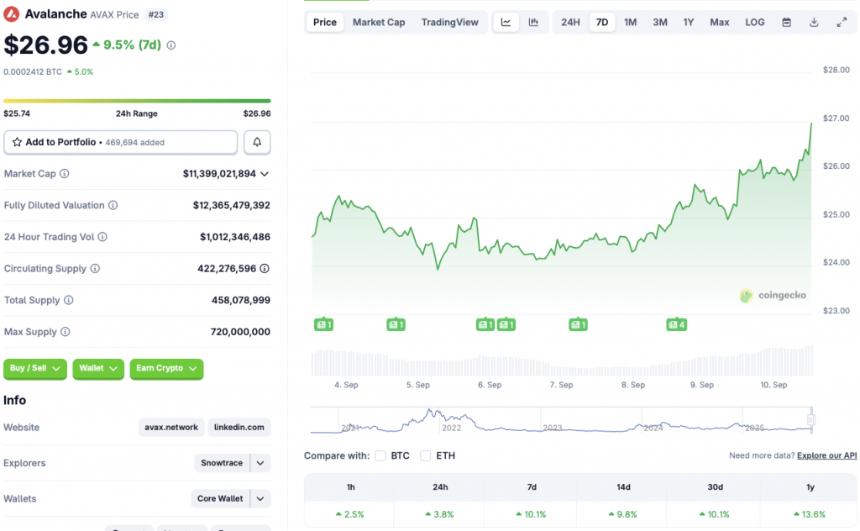
Task: Click the 1y 13.6% change cell
Action: pyautogui.click(x=810, y=515)
